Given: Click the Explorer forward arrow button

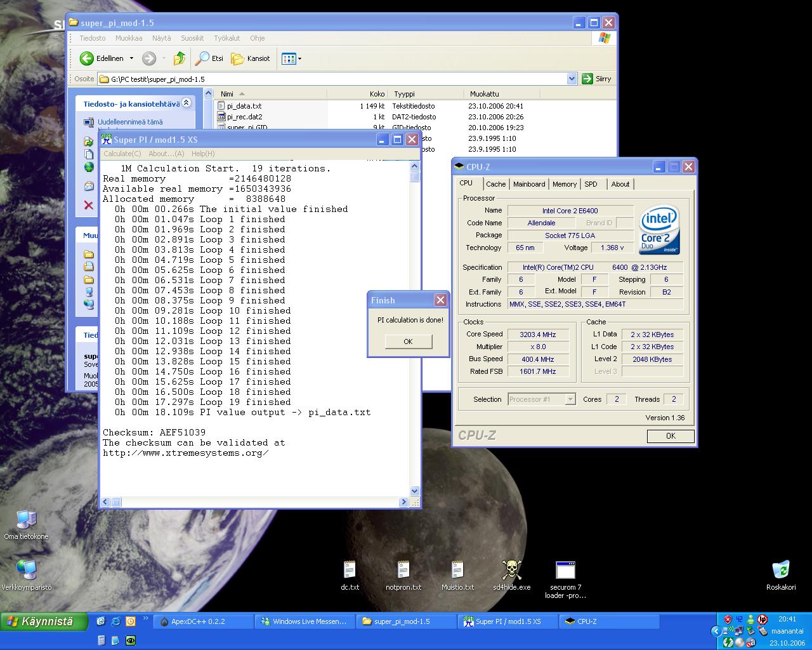Looking at the screenshot, I should 149,58.
